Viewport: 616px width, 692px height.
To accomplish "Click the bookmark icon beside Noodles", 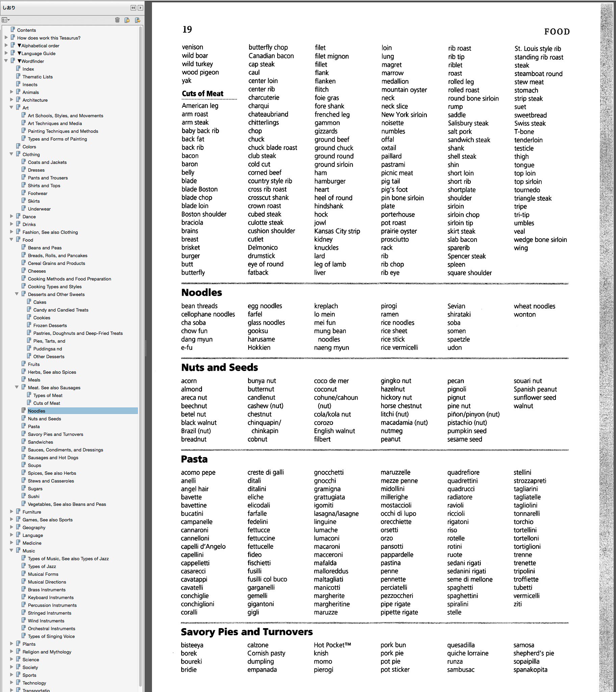I will coord(23,411).
